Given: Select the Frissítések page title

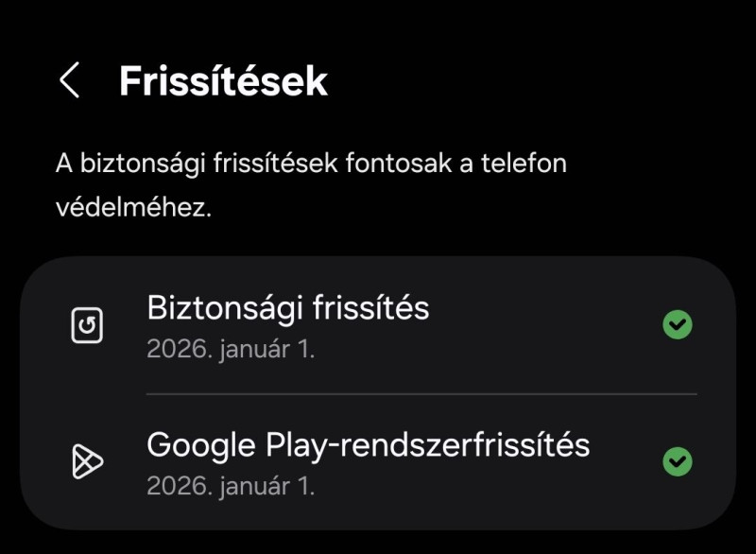Looking at the screenshot, I should tap(223, 81).
